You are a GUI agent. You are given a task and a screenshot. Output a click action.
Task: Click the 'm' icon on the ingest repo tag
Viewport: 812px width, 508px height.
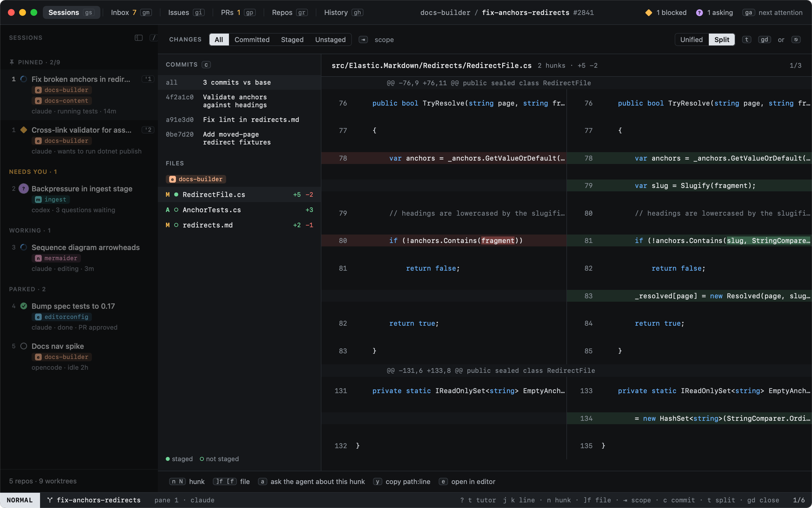point(38,200)
